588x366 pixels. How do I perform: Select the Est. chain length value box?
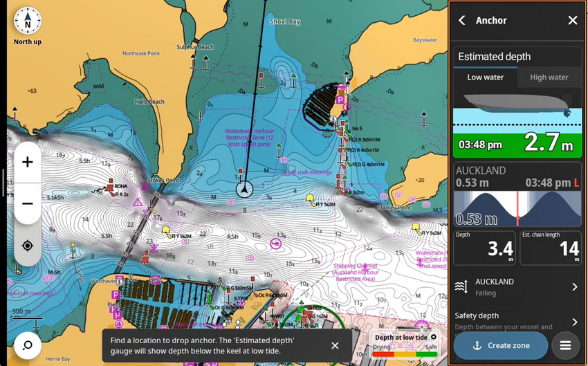(x=551, y=248)
